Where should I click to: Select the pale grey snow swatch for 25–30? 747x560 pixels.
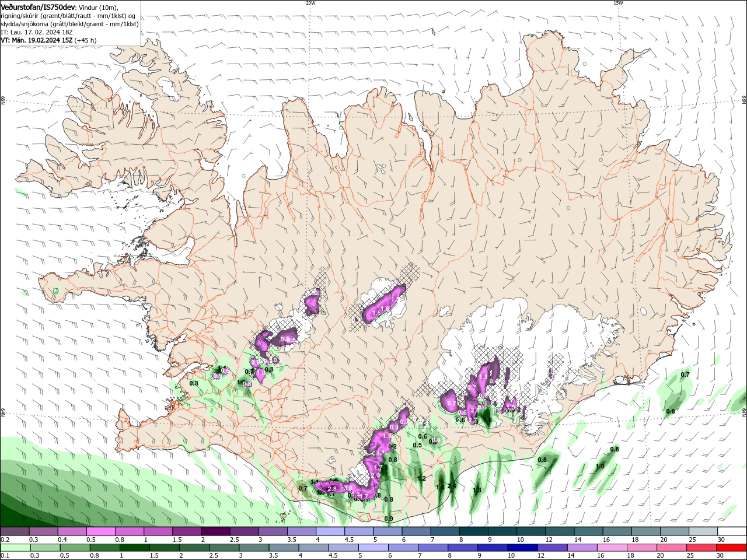coord(704,531)
